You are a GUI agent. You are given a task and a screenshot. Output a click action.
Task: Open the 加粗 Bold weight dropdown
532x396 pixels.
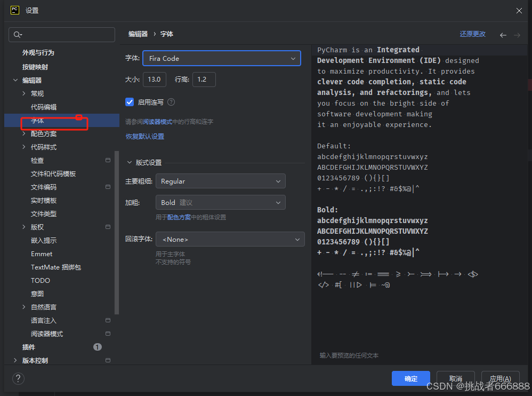pyautogui.click(x=221, y=202)
